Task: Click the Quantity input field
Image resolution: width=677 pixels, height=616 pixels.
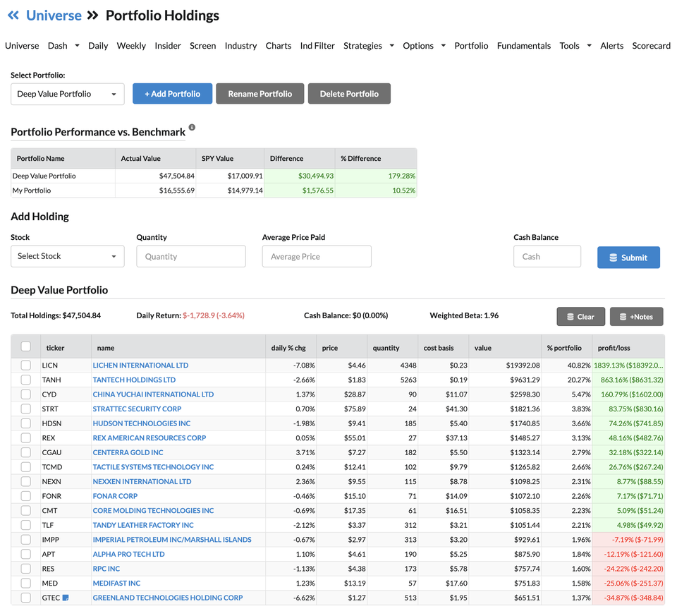Action: click(x=191, y=257)
